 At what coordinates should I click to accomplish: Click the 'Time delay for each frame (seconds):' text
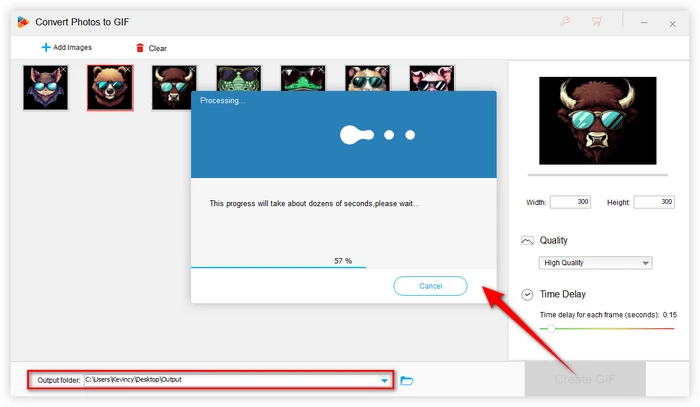[x=599, y=315]
